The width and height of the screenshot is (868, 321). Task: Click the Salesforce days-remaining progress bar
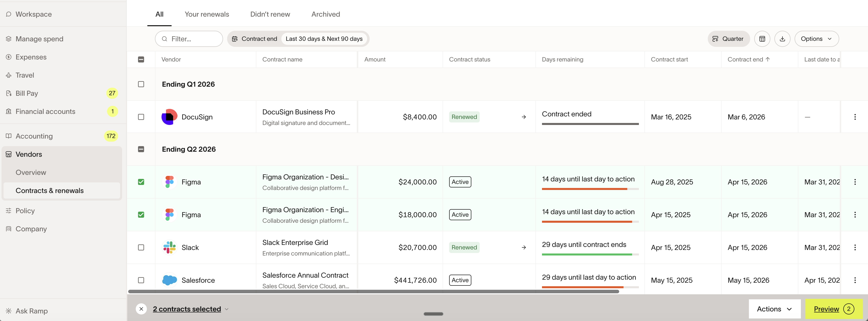[590, 287]
